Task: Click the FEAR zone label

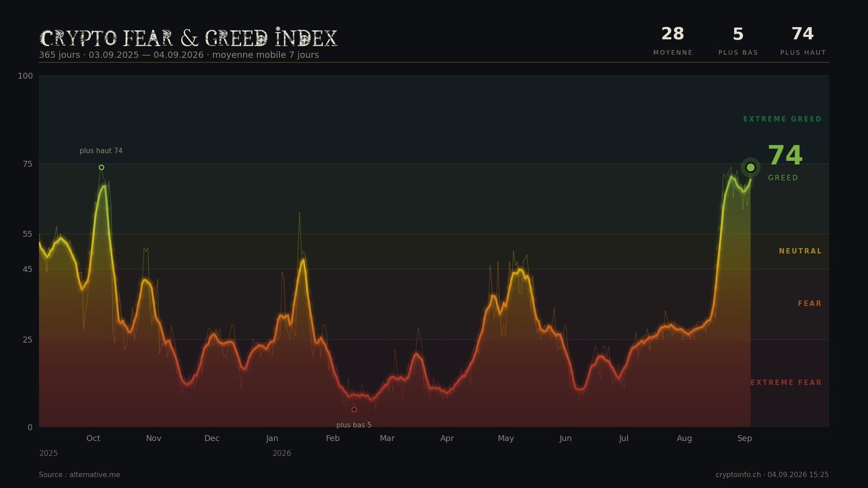Action: click(809, 304)
